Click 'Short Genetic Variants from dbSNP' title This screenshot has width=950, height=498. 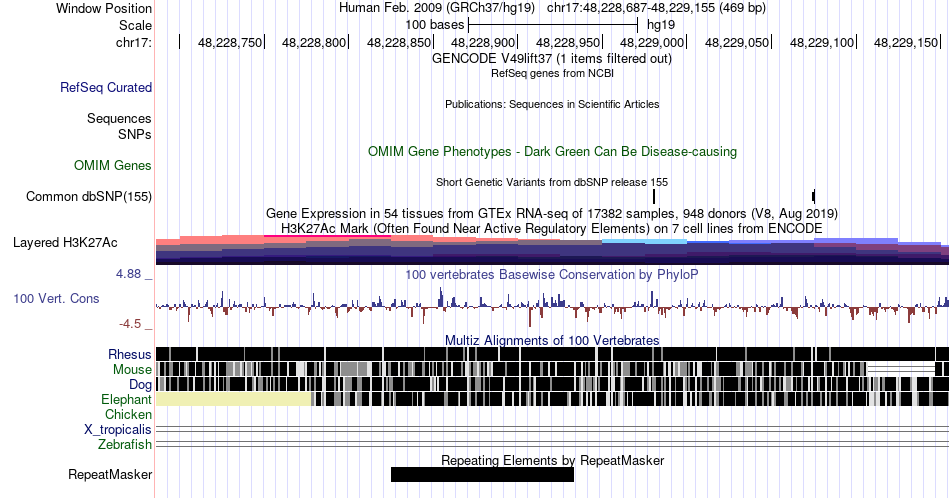(552, 182)
